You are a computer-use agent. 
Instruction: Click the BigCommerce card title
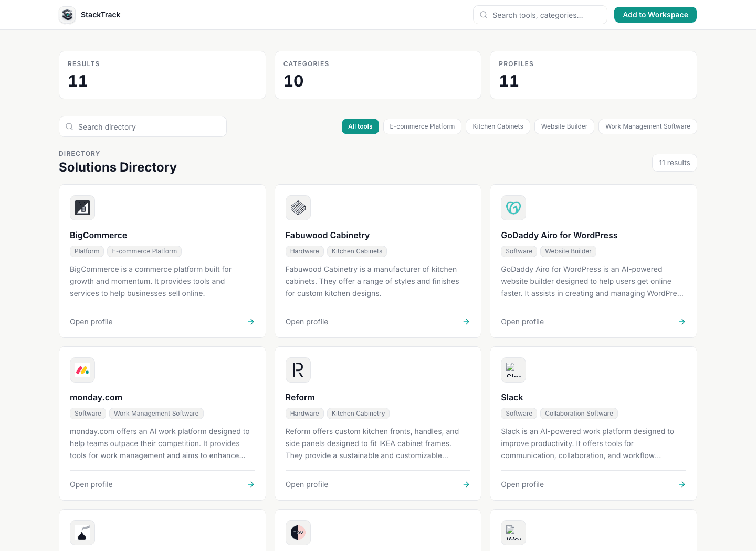coord(98,235)
